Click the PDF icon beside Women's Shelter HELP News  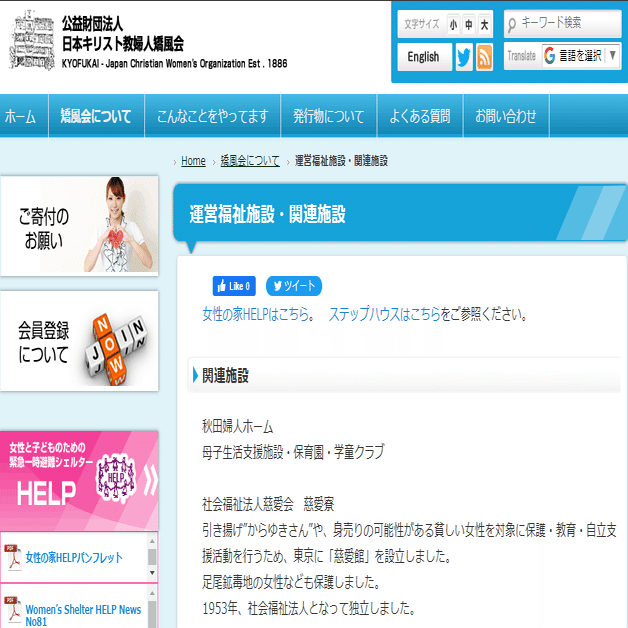[x=13, y=610]
